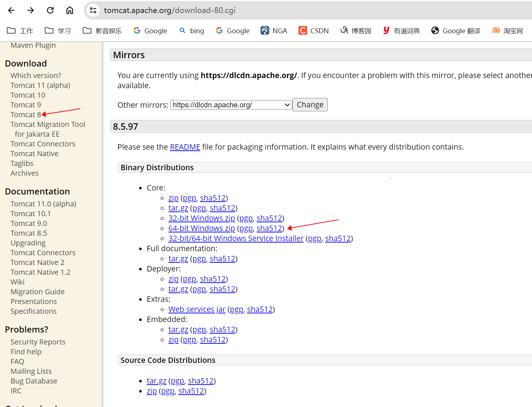Open the CSDN bookmark
The width and height of the screenshot is (532, 407).
coord(314,31)
